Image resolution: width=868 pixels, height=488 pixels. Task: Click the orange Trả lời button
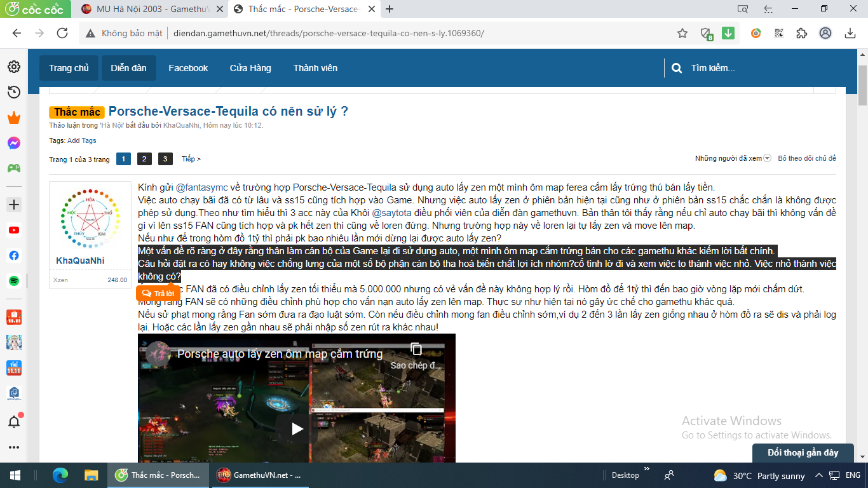coord(158,293)
